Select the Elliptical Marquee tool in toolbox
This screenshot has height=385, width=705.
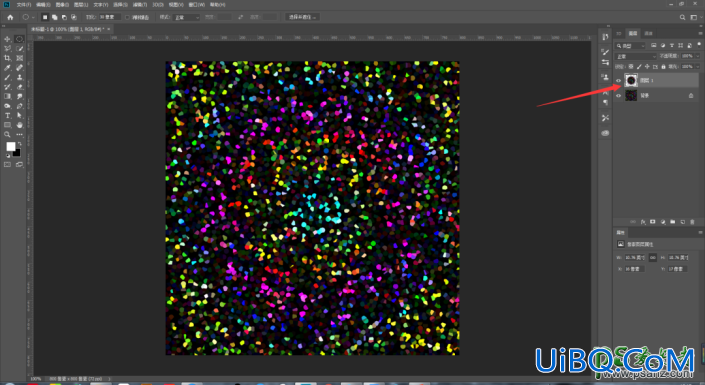tap(19, 39)
